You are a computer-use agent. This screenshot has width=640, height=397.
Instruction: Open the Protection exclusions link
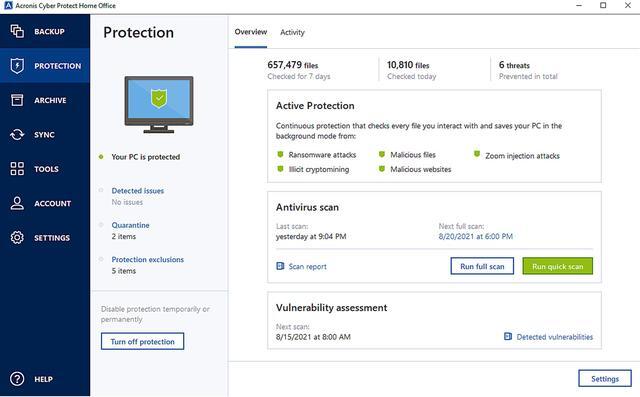click(148, 259)
